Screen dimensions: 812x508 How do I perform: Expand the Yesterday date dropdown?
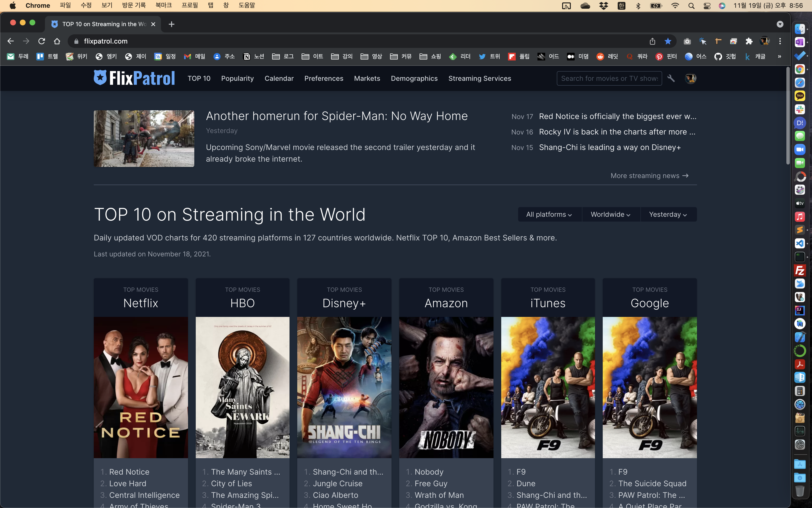[x=668, y=214]
